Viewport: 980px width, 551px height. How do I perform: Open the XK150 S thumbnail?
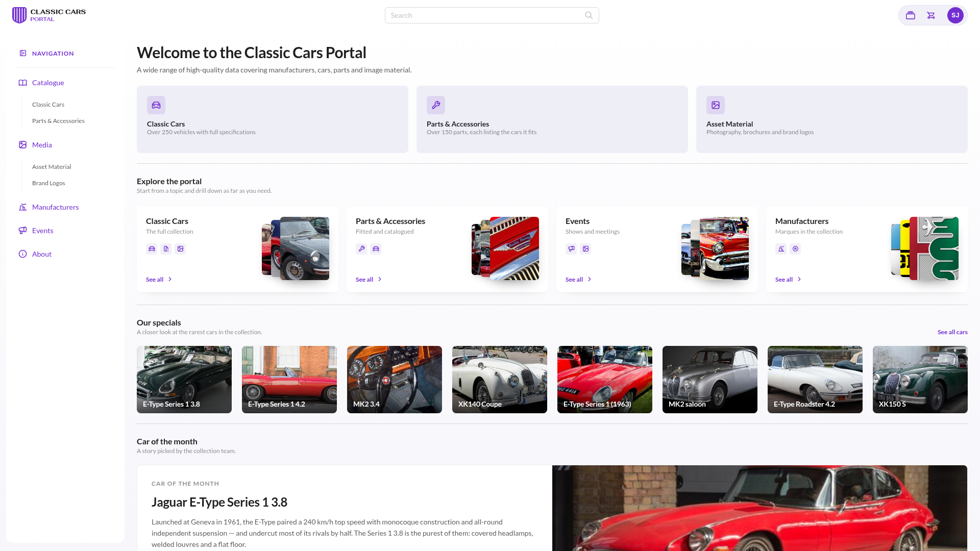click(x=920, y=380)
